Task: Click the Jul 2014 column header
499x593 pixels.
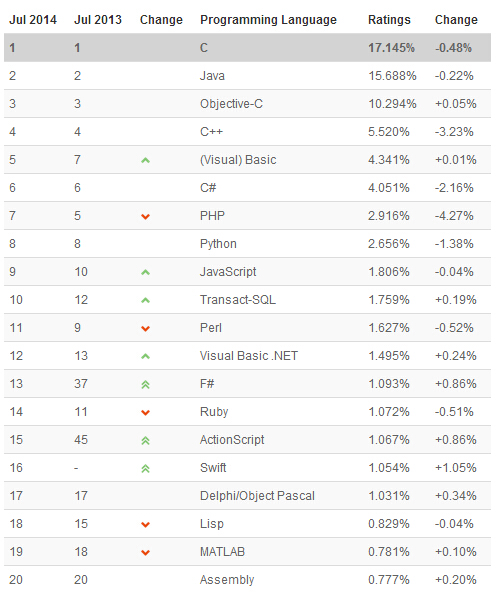Action: point(33,20)
